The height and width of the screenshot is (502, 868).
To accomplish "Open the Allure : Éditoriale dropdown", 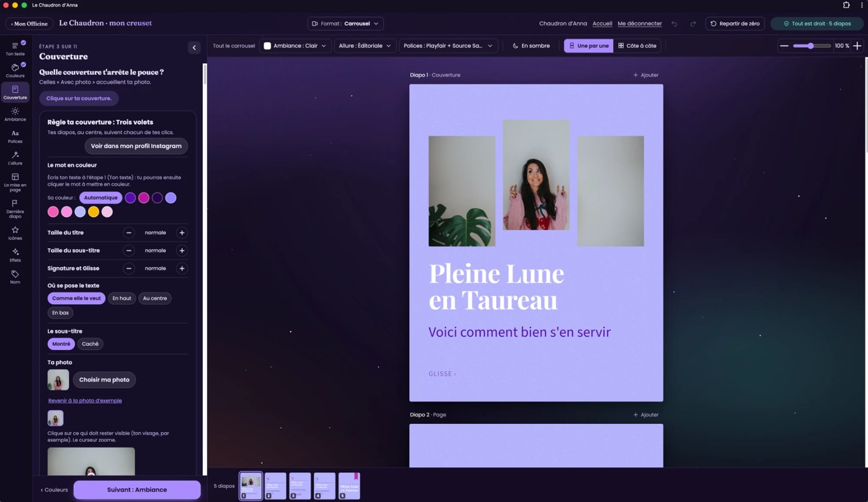I will 366,46.
